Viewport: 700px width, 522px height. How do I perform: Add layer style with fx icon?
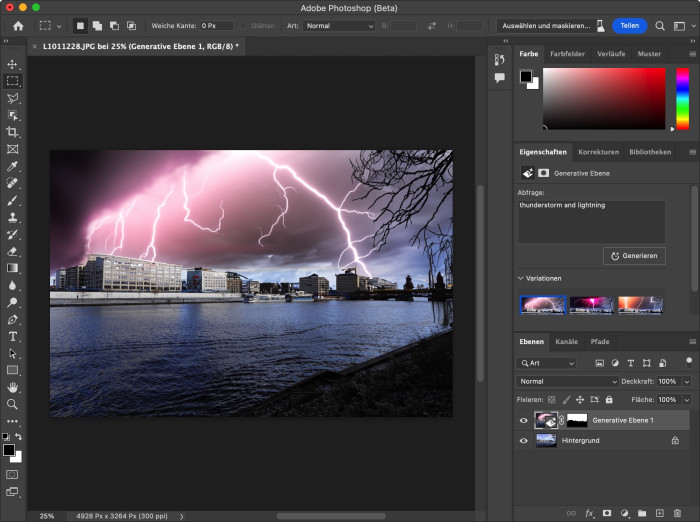tap(590, 513)
